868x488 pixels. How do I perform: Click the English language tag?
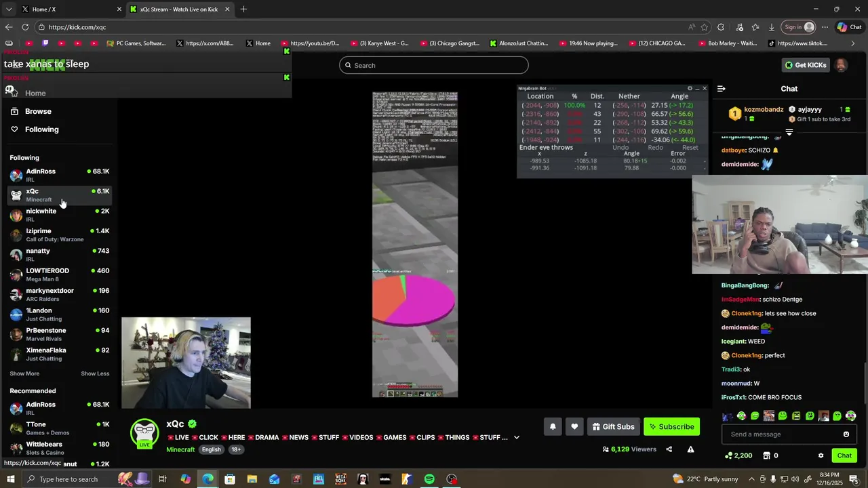coord(211,449)
